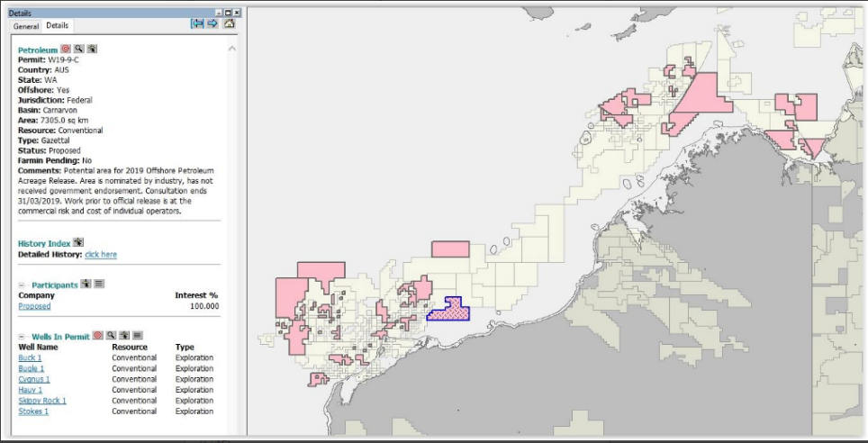This screenshot has width=868, height=443.
Task: Click the select icon beside History Index
Action: (x=78, y=243)
